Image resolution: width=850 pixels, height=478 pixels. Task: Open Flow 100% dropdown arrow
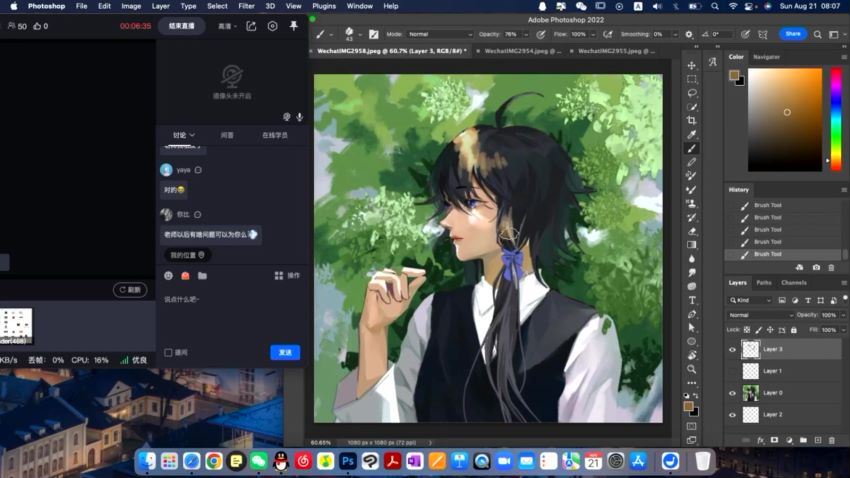(x=593, y=34)
